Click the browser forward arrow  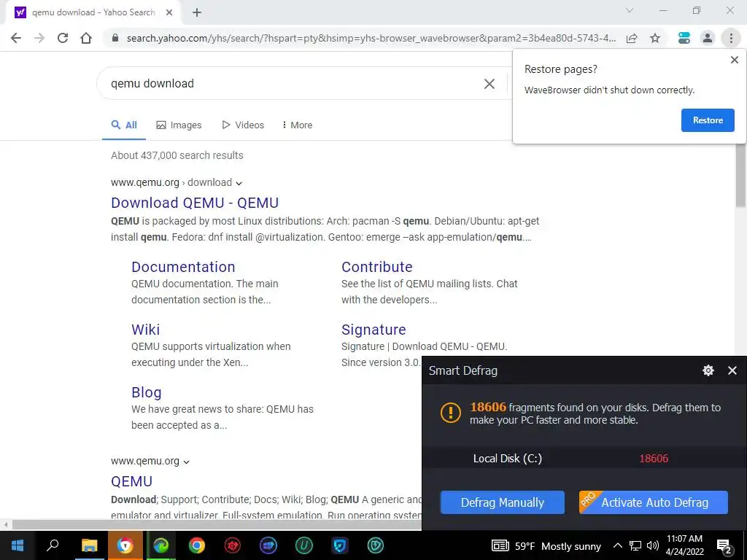click(x=39, y=38)
